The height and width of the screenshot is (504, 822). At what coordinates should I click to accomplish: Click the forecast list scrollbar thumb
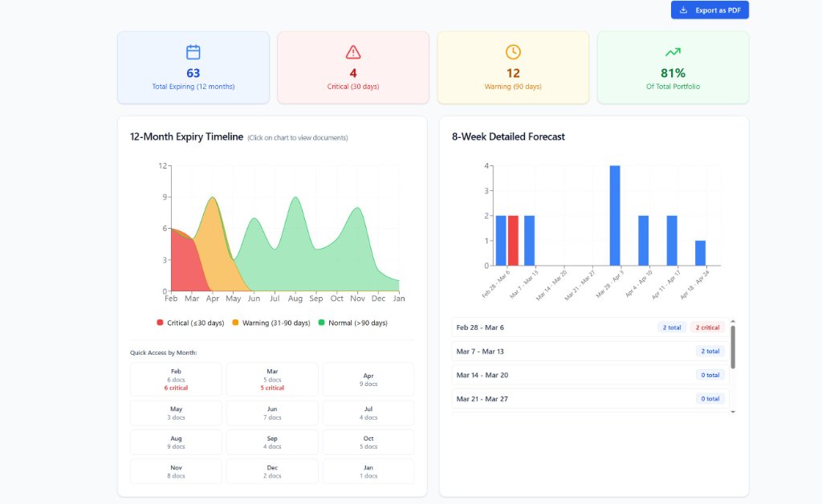(733, 347)
